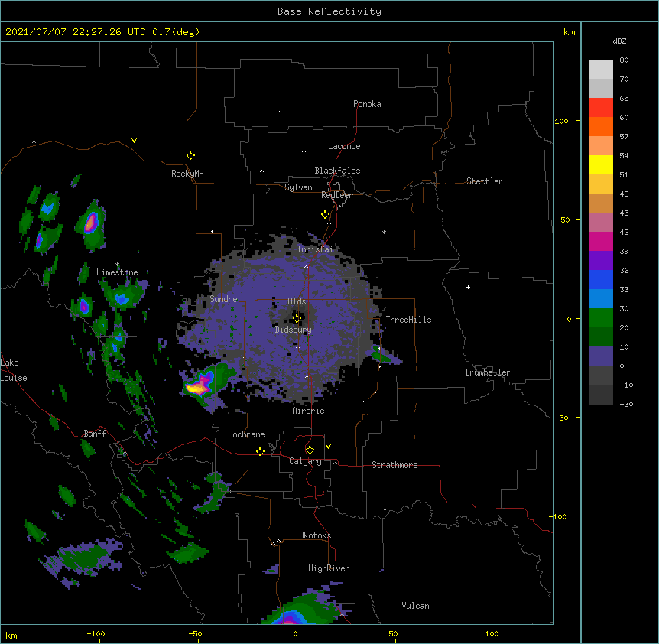Click the Limestone label
The height and width of the screenshot is (644, 659).
(117, 272)
